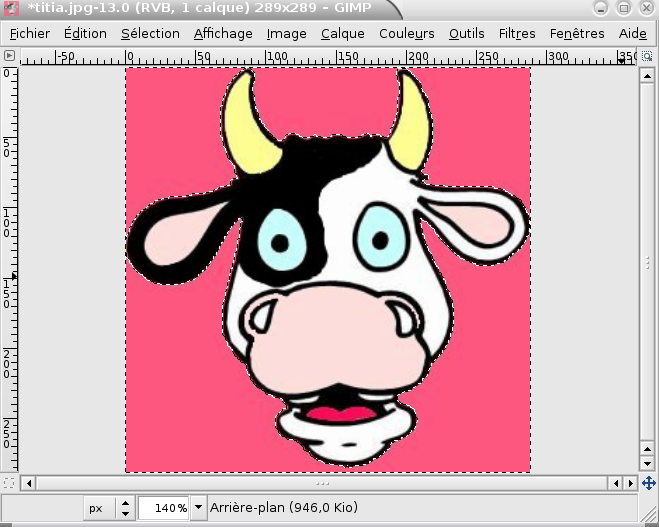Viewport: 659px width, 527px height.
Task: Open the Sélection menu
Action: [x=150, y=33]
